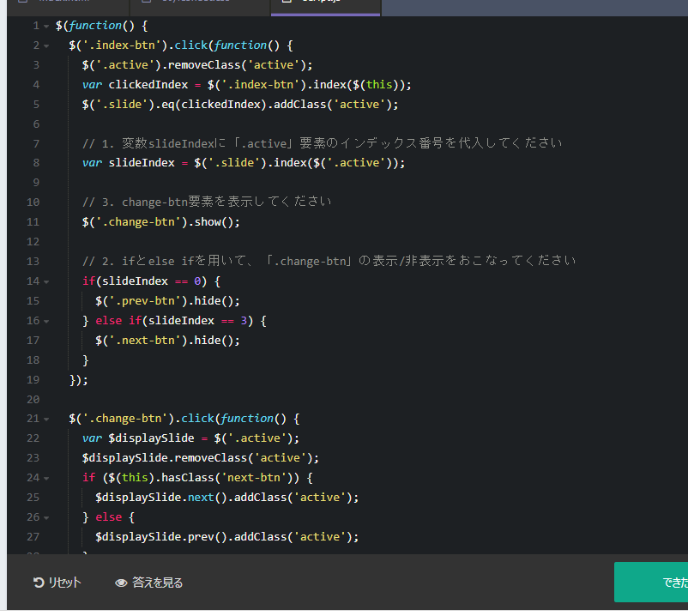Collapse the change-btn click function at line 21
The image size is (688, 616).
coord(46,418)
